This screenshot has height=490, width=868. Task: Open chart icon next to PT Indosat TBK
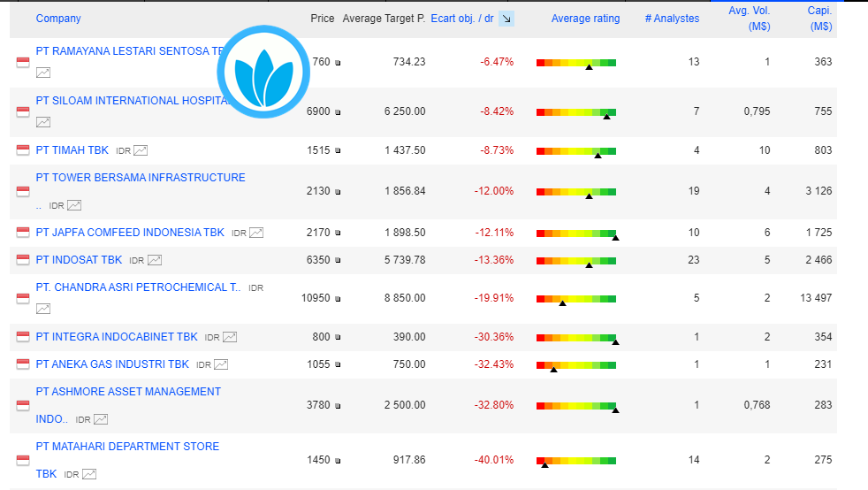coord(155,260)
